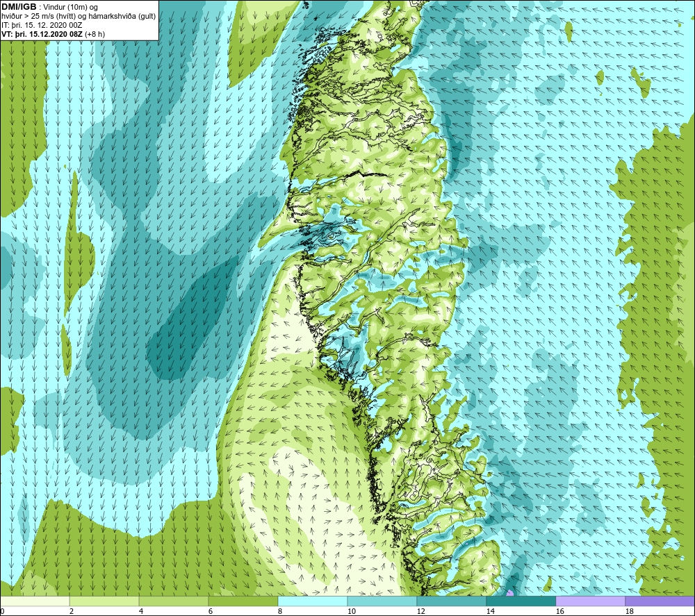Click the 'VT: þri. 15.12.2020 08Z' line
The width and height of the screenshot is (695, 616).
click(54, 33)
